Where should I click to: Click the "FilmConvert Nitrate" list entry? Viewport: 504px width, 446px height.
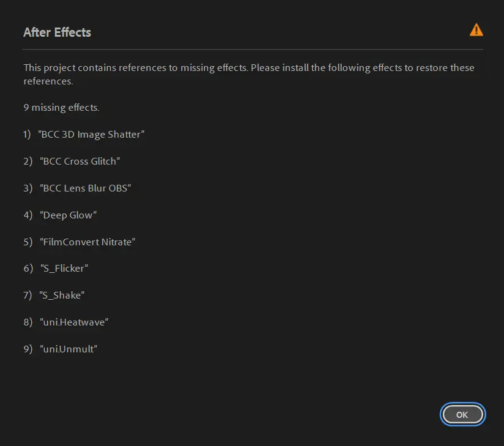click(88, 242)
